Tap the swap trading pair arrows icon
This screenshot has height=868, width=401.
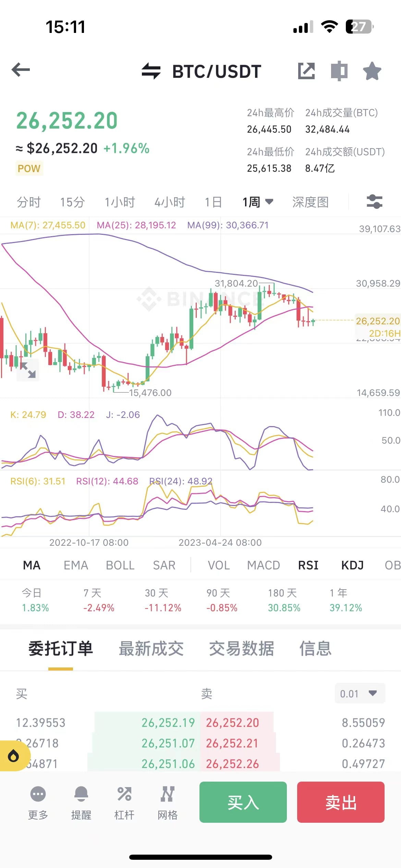(151, 71)
